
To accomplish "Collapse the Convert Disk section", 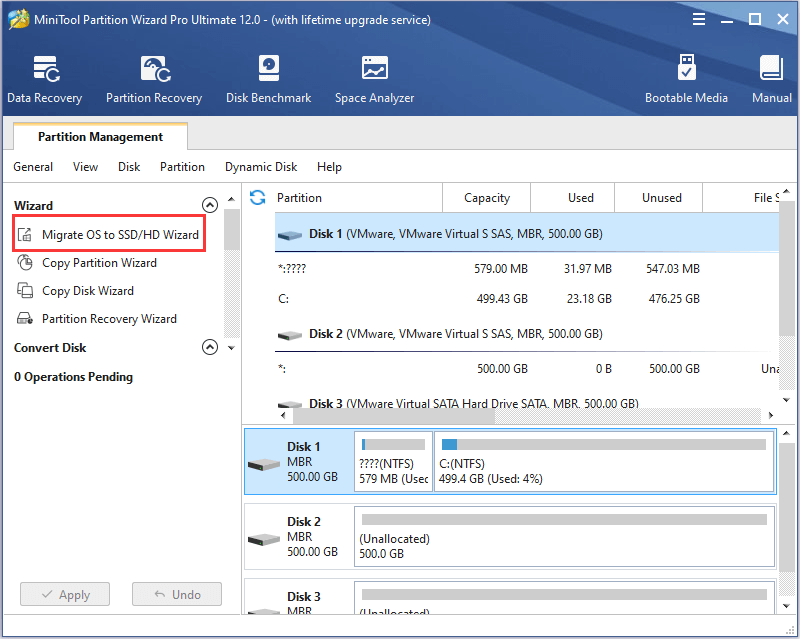I will pos(210,347).
